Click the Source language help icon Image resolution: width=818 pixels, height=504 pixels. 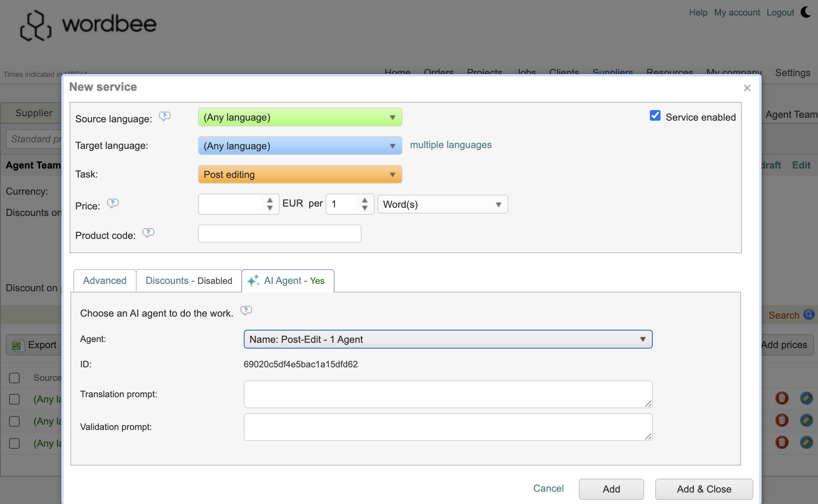click(x=164, y=116)
